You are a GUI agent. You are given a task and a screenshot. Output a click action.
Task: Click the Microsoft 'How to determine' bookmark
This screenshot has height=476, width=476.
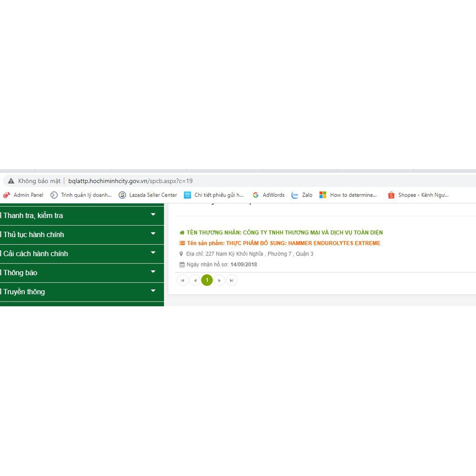348,195
